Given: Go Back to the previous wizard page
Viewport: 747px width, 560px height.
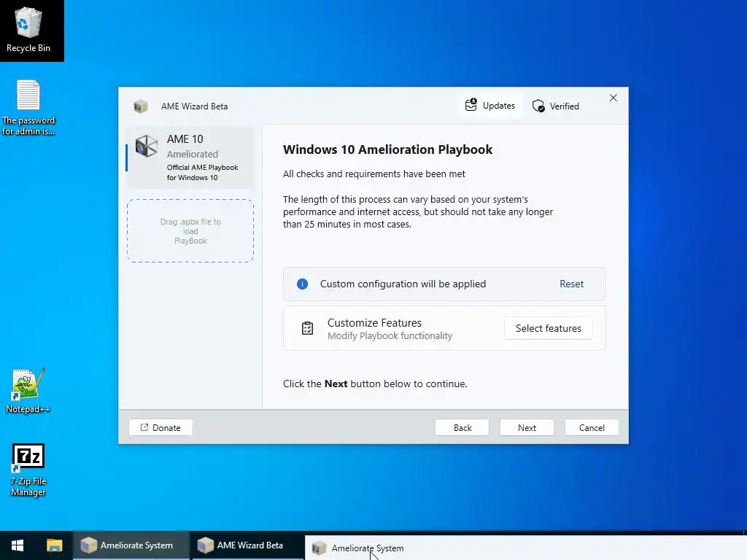Looking at the screenshot, I should [x=462, y=427].
